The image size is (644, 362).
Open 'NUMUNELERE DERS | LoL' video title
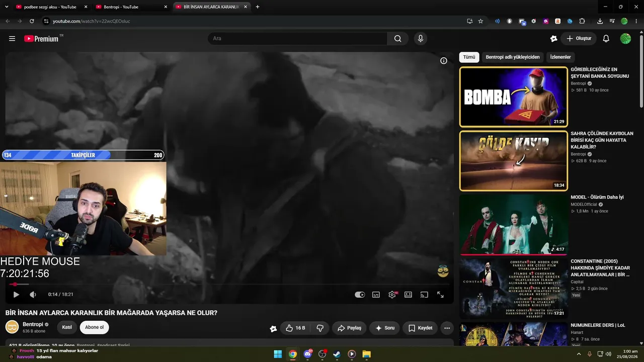coord(598,325)
